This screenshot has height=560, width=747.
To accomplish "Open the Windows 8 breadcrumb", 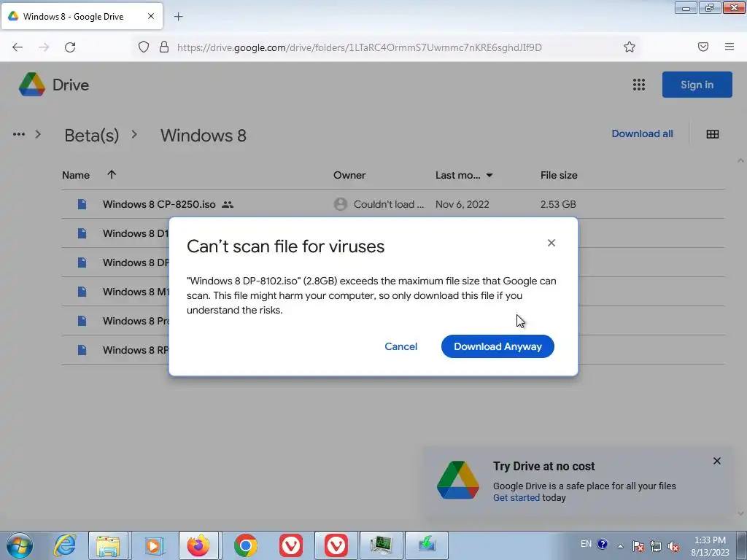I will 203,135.
